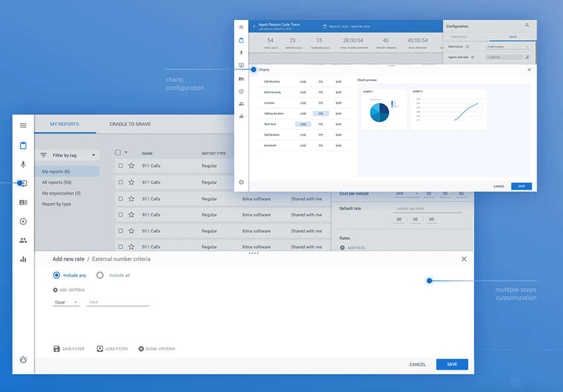Close the Charts panel

(529, 70)
